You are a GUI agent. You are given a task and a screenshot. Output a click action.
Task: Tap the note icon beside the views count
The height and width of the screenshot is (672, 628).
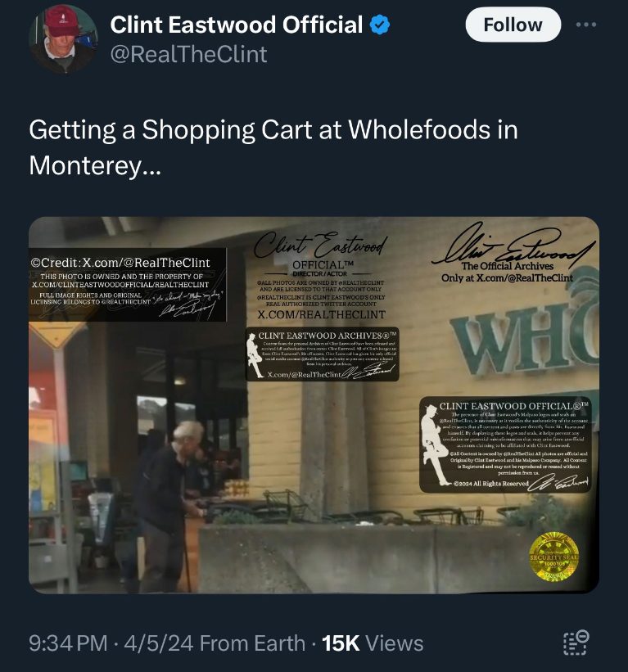(576, 642)
